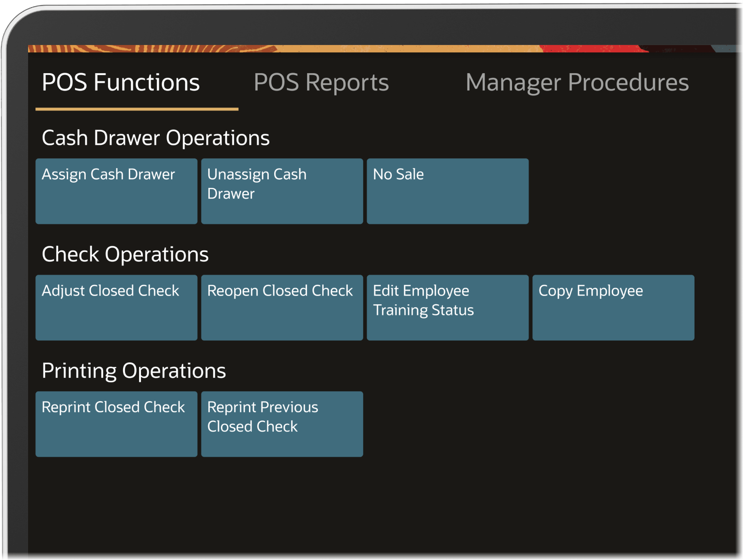The width and height of the screenshot is (743, 560).
Task: Tap the Unassign Cash Drawer button
Action: pos(282,191)
